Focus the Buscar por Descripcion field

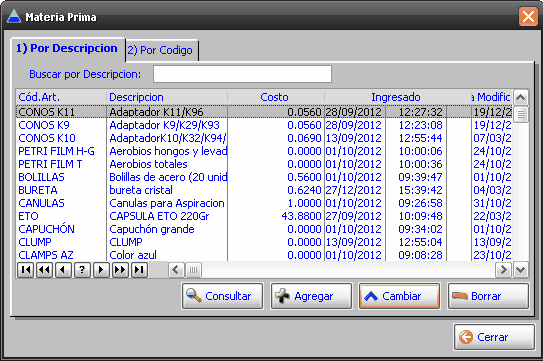(242, 74)
